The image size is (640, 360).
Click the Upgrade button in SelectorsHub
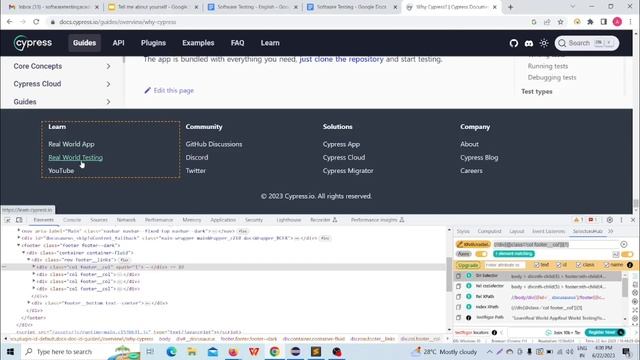click(x=468, y=265)
